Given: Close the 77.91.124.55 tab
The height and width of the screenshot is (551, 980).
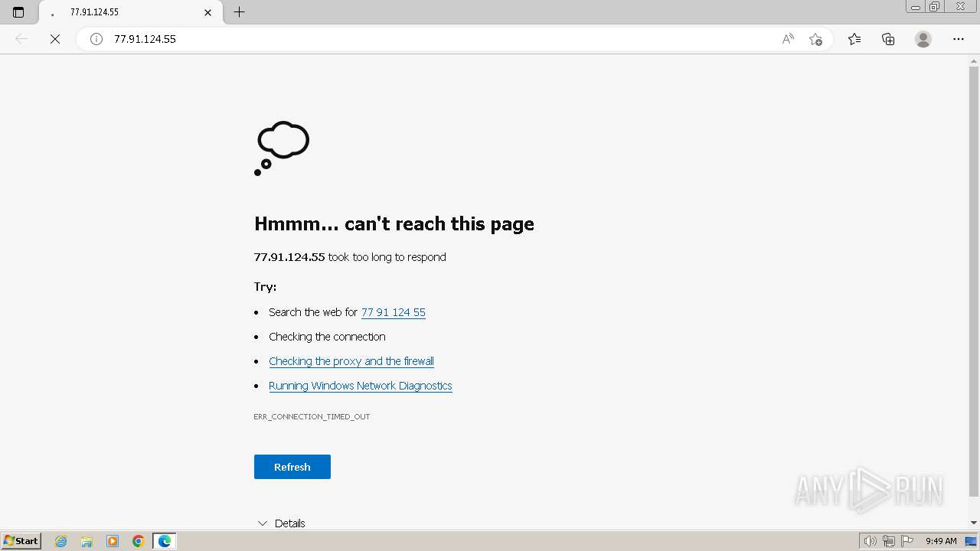Looking at the screenshot, I should click(x=207, y=12).
